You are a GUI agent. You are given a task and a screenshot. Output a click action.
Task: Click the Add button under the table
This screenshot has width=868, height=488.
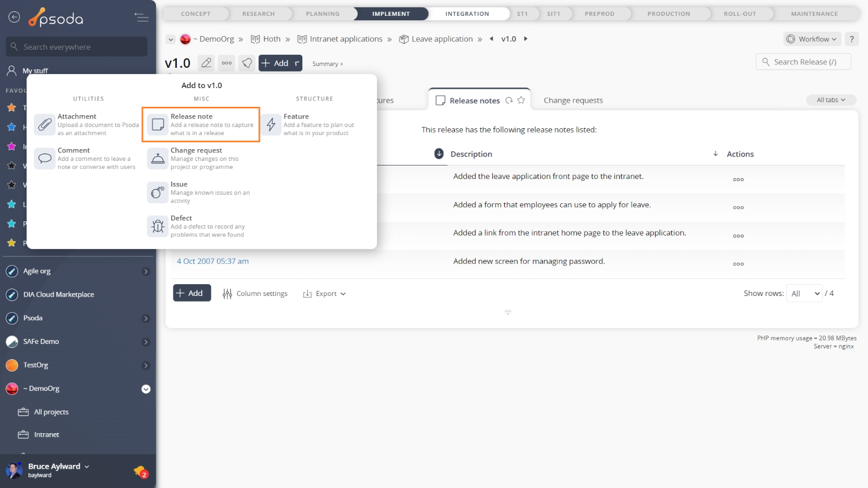click(x=192, y=293)
